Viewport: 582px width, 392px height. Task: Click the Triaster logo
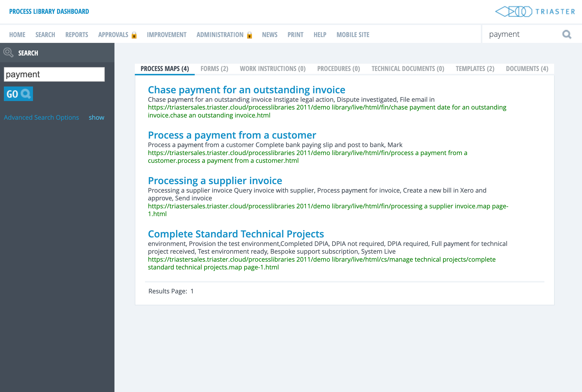pos(535,11)
